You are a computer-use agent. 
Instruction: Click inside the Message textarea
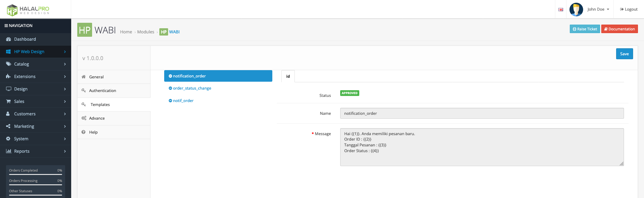pyautogui.click(x=482, y=147)
